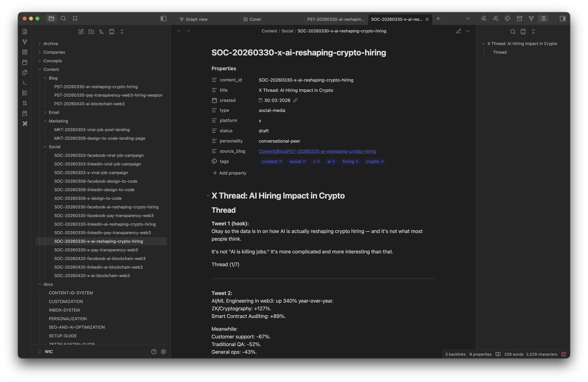Open graph view ribbon icon
Viewport: 588px width, 382px height.
click(x=25, y=42)
